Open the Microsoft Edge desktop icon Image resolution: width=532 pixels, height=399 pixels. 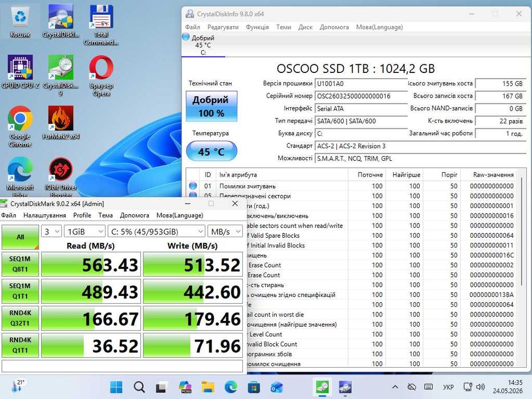click(21, 177)
